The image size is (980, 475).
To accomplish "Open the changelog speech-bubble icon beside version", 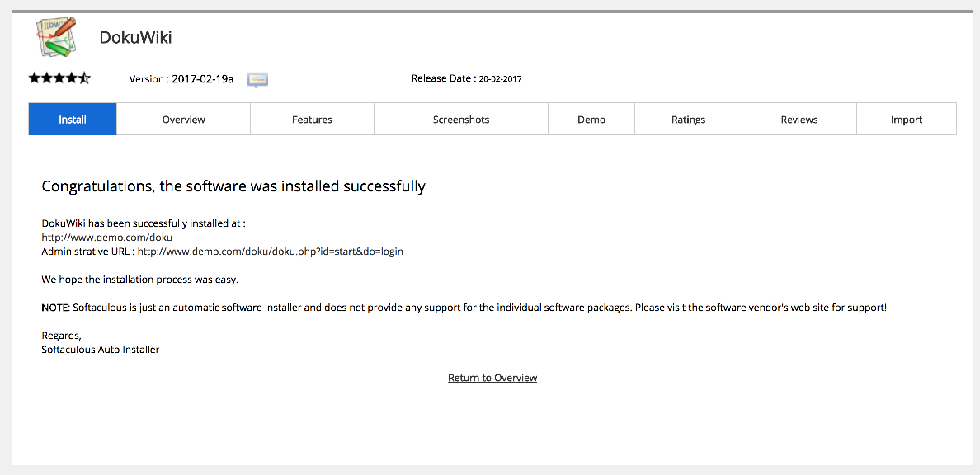I will coord(257,79).
